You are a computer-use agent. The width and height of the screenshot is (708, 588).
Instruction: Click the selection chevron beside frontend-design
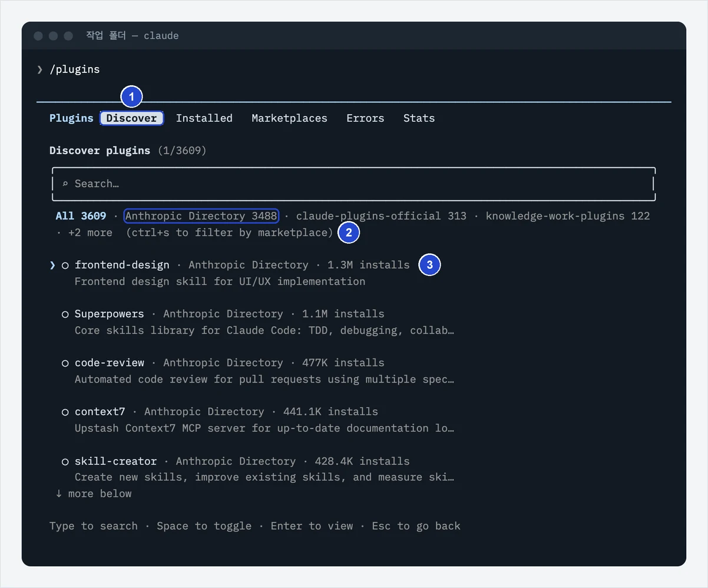52,265
